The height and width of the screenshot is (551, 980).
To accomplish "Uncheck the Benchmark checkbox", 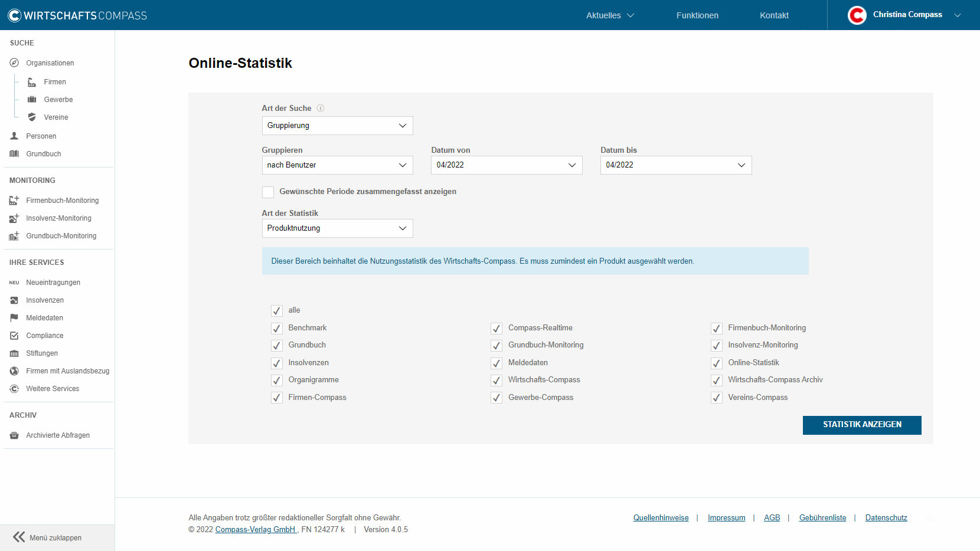I will (x=276, y=328).
